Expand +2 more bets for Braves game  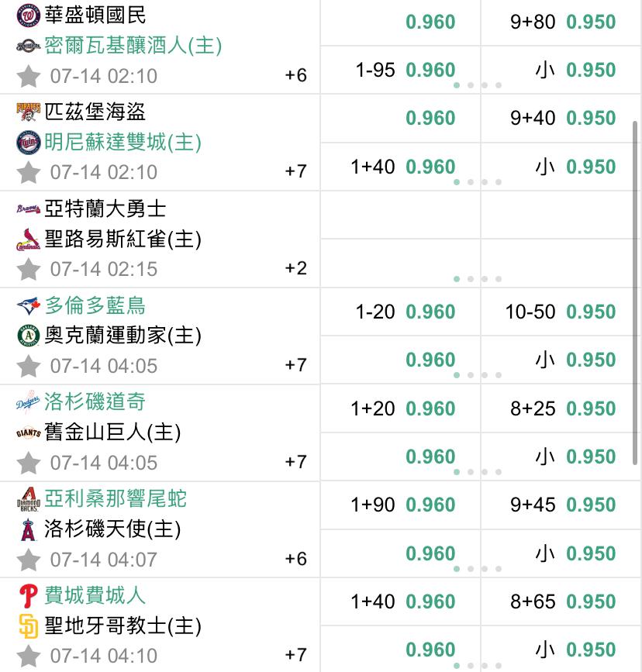pyautogui.click(x=296, y=269)
